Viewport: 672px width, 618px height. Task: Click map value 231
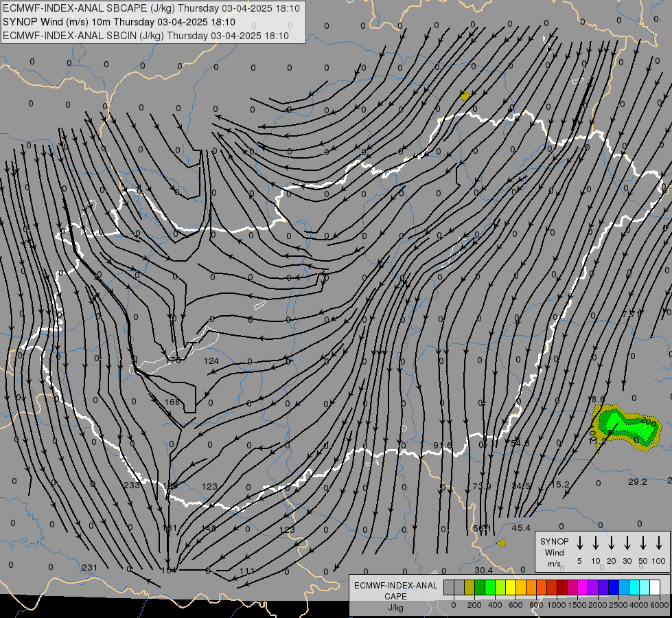coord(89,568)
